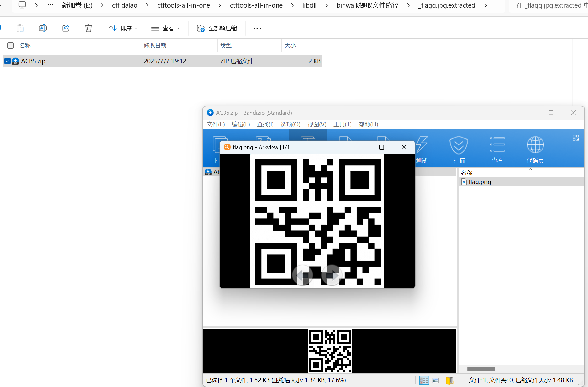This screenshot has width=588, height=387.
Task: Click the Paste icon in Explorer toolbar
Action: [x=20, y=28]
